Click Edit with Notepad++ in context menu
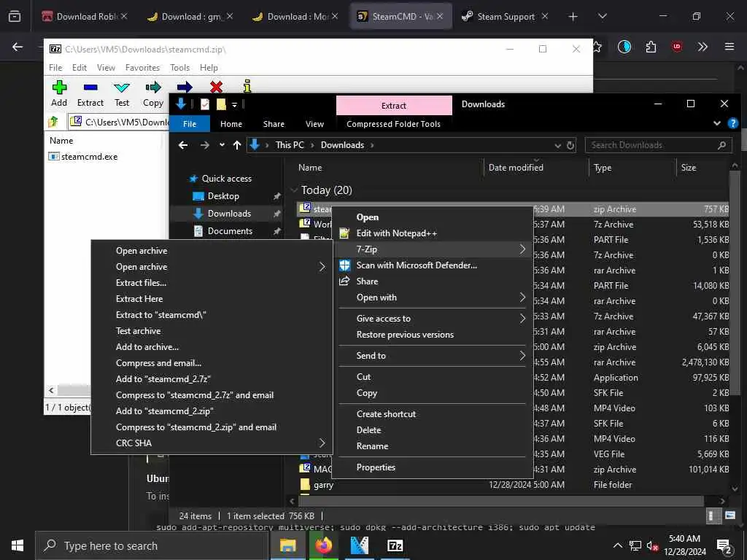 pos(433,233)
